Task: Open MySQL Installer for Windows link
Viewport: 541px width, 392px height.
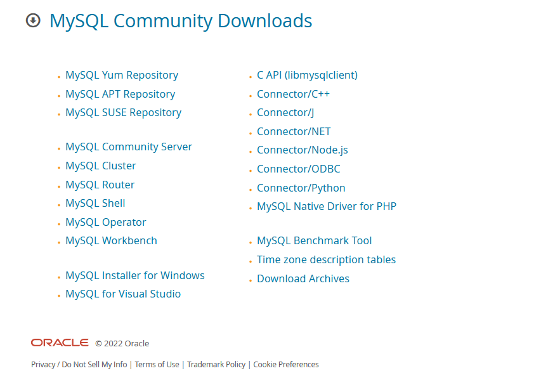Action: 135,275
